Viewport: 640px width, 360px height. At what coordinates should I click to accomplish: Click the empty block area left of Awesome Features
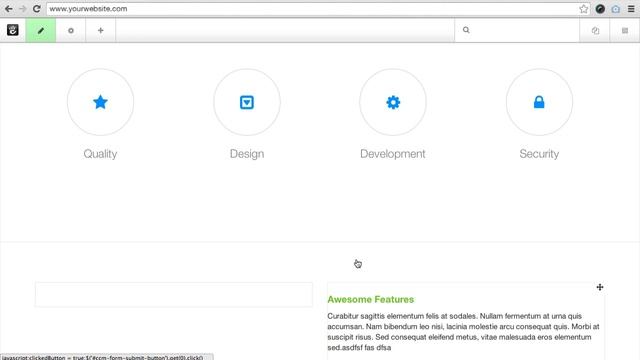pyautogui.click(x=174, y=294)
